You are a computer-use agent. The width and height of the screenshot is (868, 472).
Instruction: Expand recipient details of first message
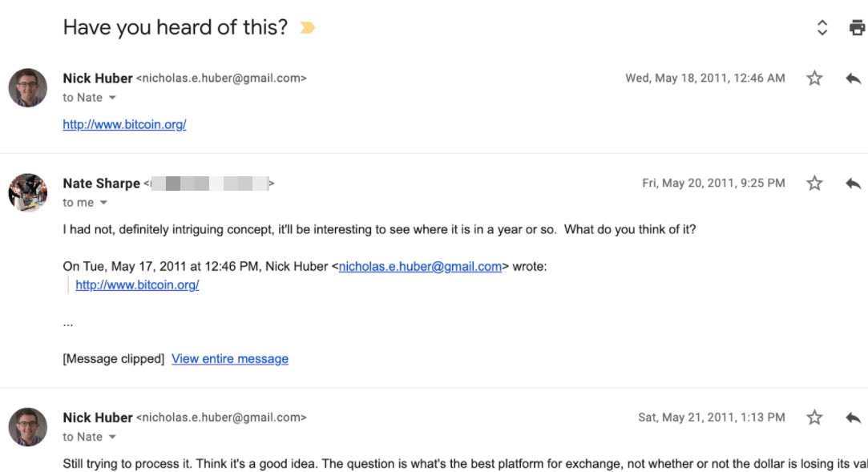(112, 98)
